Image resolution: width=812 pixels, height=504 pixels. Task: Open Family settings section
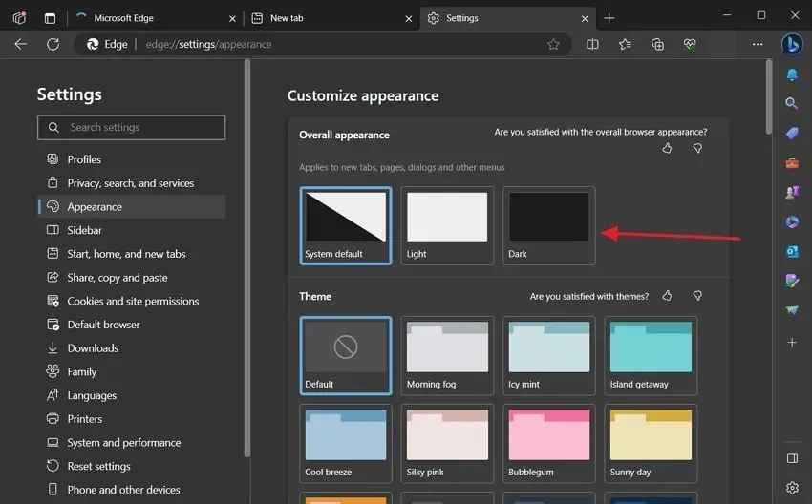[132, 371]
